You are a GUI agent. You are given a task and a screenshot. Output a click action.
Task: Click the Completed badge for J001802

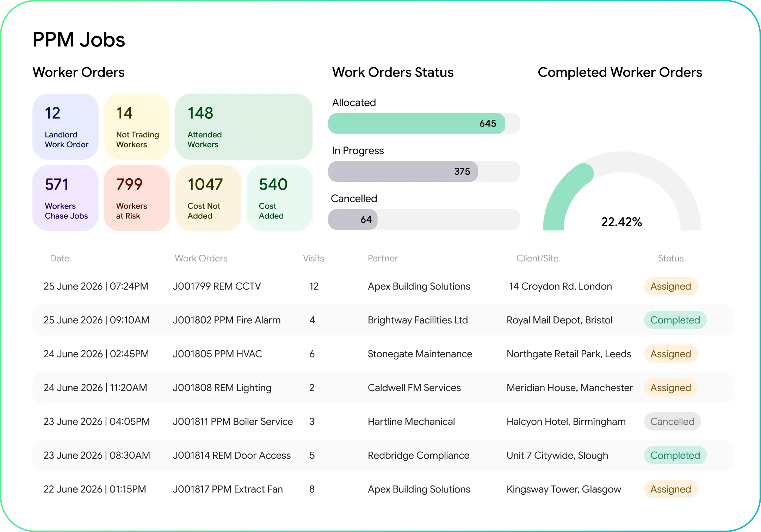coord(675,320)
